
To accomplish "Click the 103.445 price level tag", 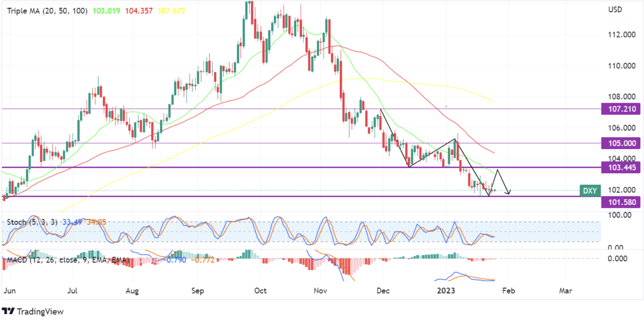I will pos(621,167).
